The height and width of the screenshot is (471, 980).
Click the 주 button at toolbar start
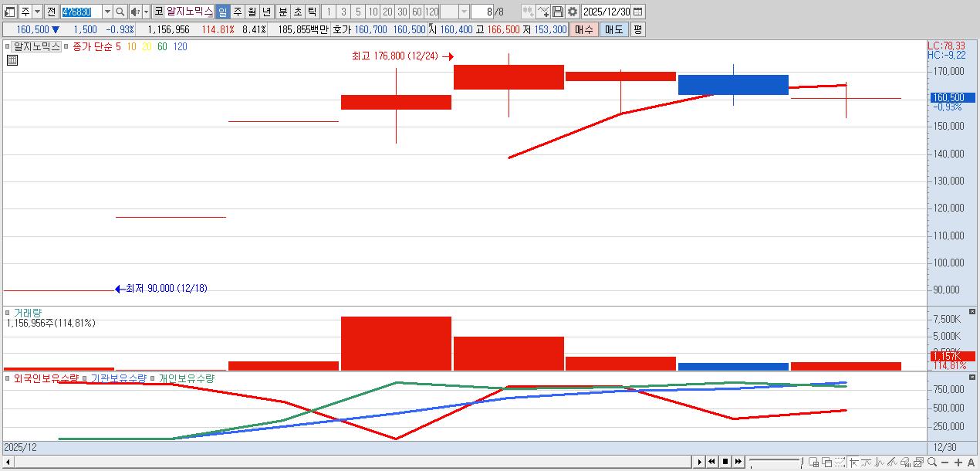click(25, 12)
